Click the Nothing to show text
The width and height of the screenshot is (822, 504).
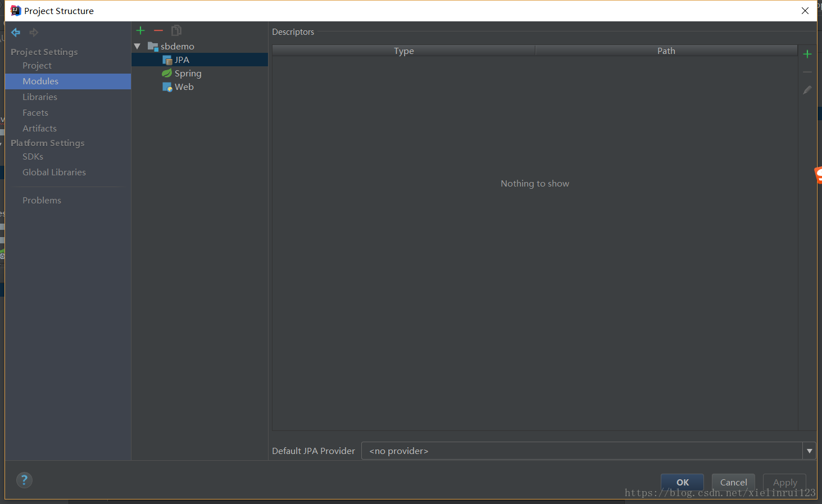coord(535,184)
